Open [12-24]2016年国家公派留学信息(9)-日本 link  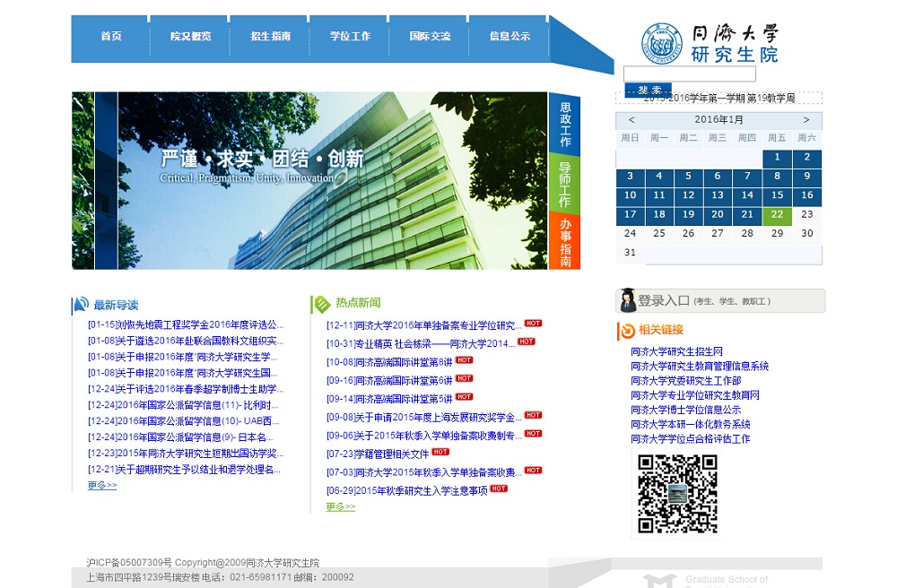[x=180, y=437]
